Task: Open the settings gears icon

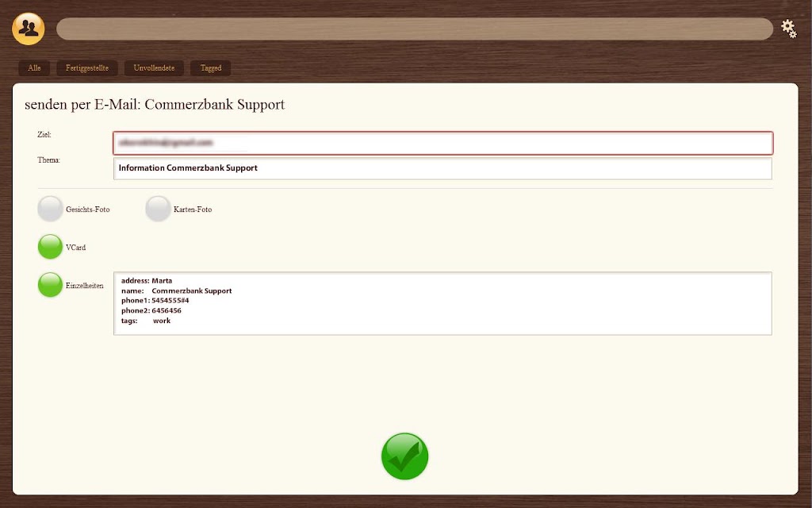Action: 789,29
